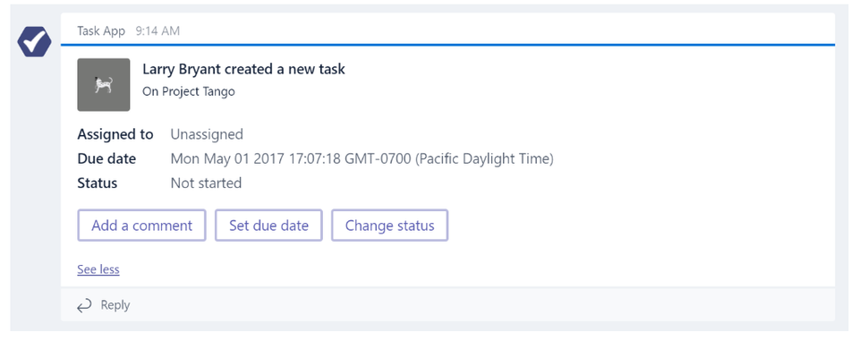Click the Not started status value
This screenshot has height=358, width=868.
pos(206,183)
